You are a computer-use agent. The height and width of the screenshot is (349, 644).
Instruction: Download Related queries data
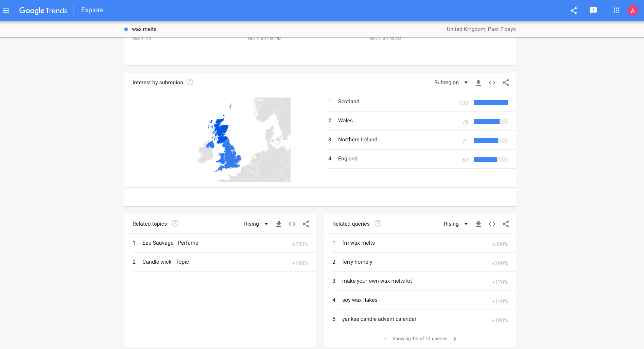pyautogui.click(x=478, y=224)
